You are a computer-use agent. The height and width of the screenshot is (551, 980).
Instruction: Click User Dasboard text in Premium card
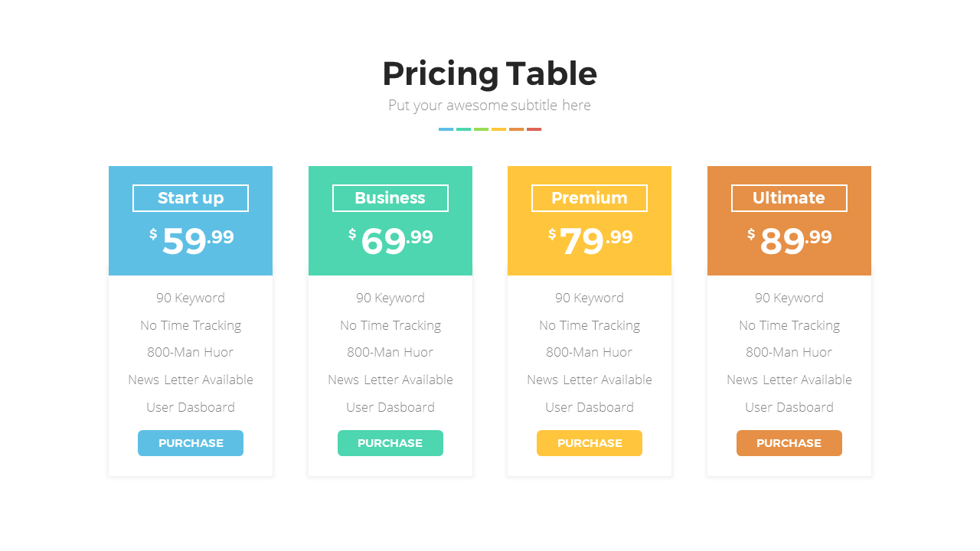click(x=590, y=407)
